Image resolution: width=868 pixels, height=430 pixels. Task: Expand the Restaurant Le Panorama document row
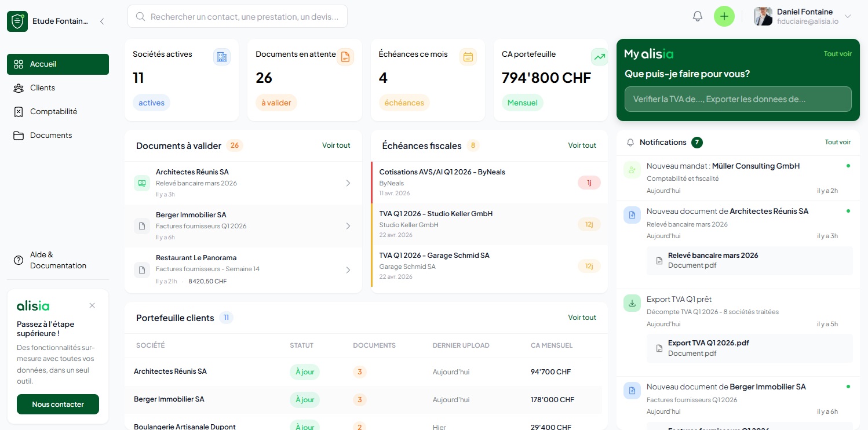[348, 269]
